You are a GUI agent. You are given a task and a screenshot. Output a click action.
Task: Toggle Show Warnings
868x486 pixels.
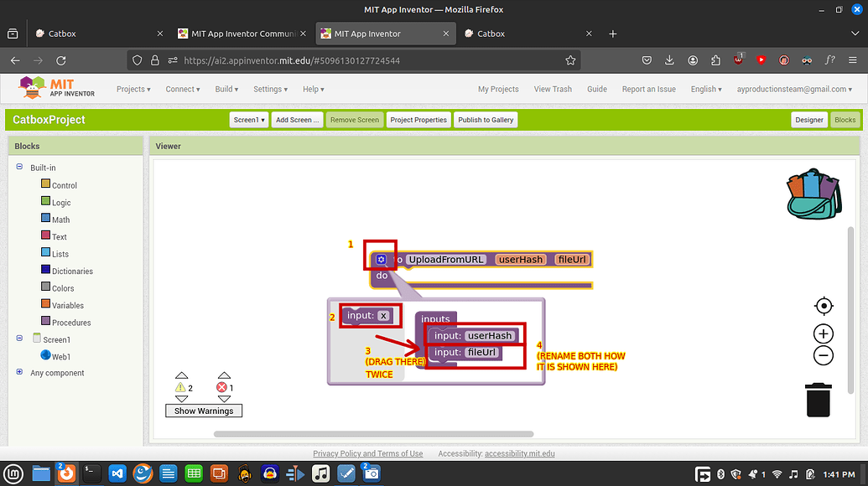[203, 411]
